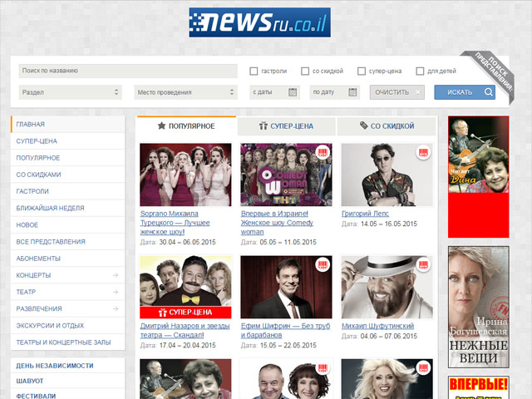Open СО СКИДКАМИ in sidebar menu
Viewport: 532px width, 399px height.
[x=68, y=175]
